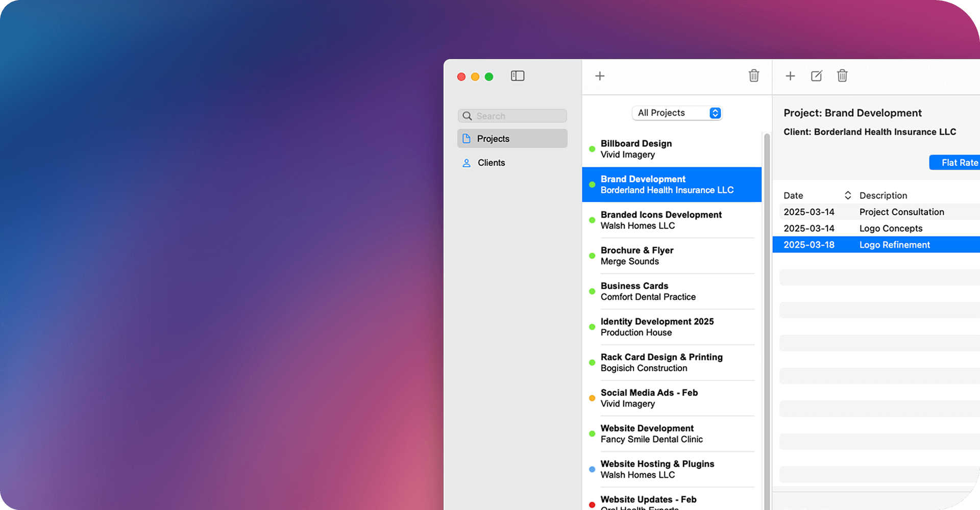Add a new entry in detail toolbar

(x=790, y=76)
